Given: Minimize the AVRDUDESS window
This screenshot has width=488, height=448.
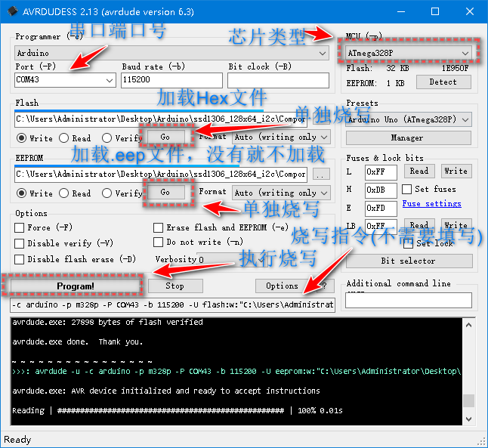Looking at the screenshot, I should pyautogui.click(x=401, y=11).
